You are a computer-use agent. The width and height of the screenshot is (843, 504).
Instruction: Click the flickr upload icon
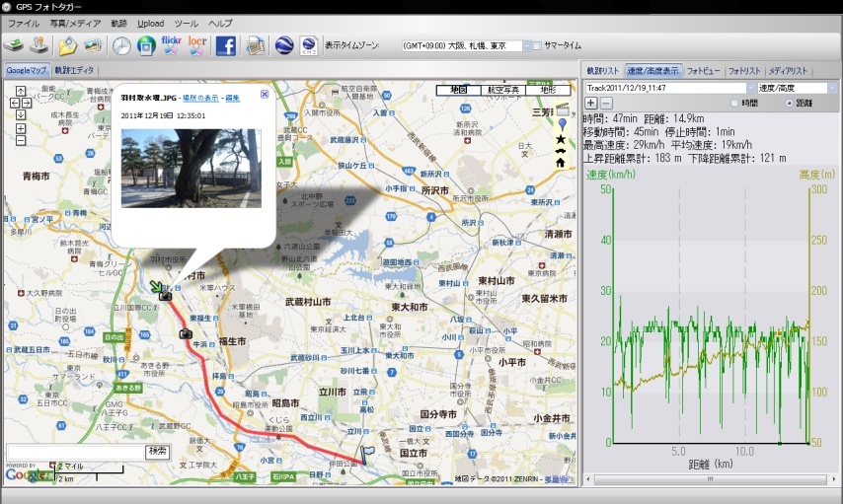point(173,45)
